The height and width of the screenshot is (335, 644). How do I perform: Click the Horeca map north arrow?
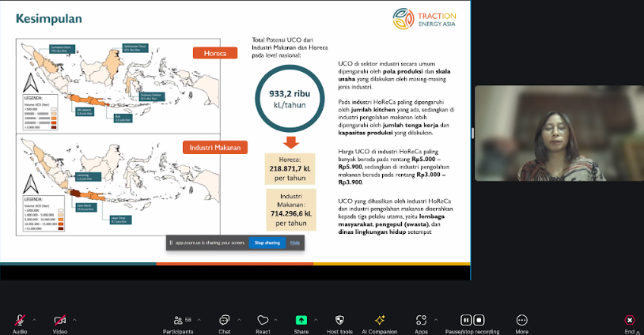(x=31, y=83)
